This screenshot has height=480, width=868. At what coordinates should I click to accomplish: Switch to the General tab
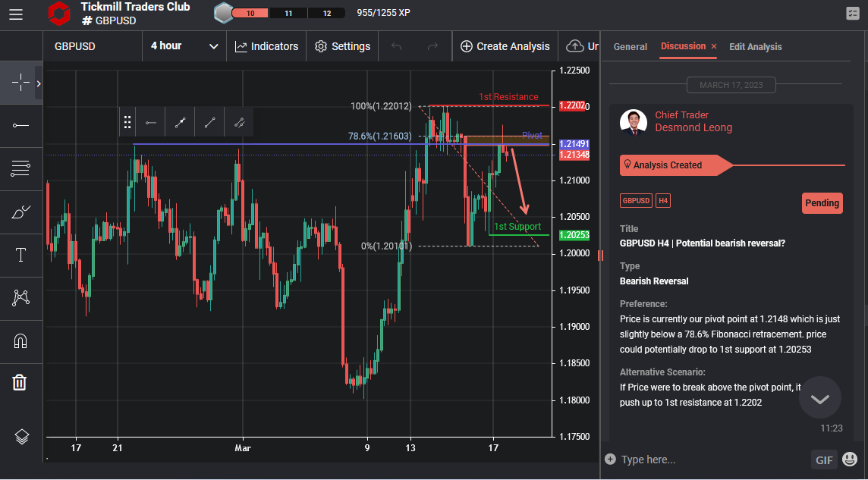630,47
